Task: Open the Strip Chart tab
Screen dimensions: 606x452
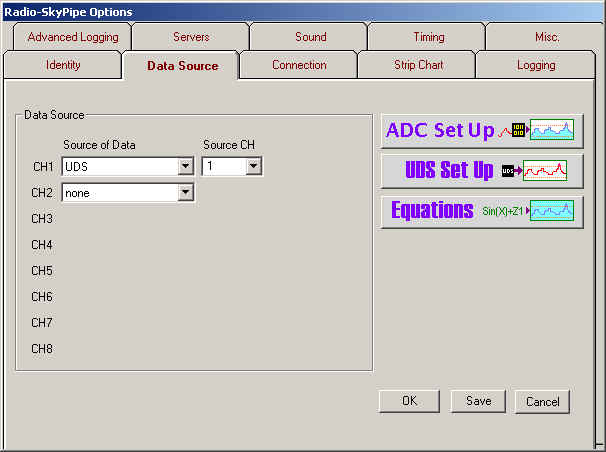Action: point(418,65)
